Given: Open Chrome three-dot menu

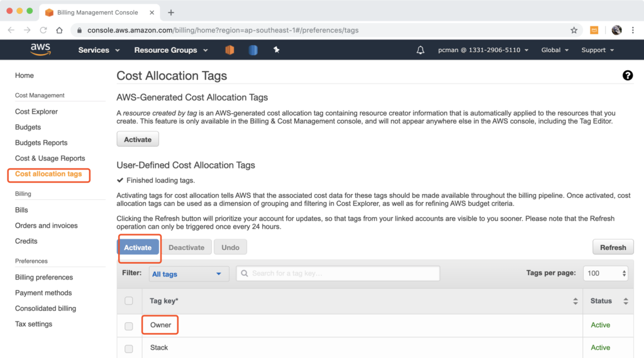Looking at the screenshot, I should (x=633, y=30).
